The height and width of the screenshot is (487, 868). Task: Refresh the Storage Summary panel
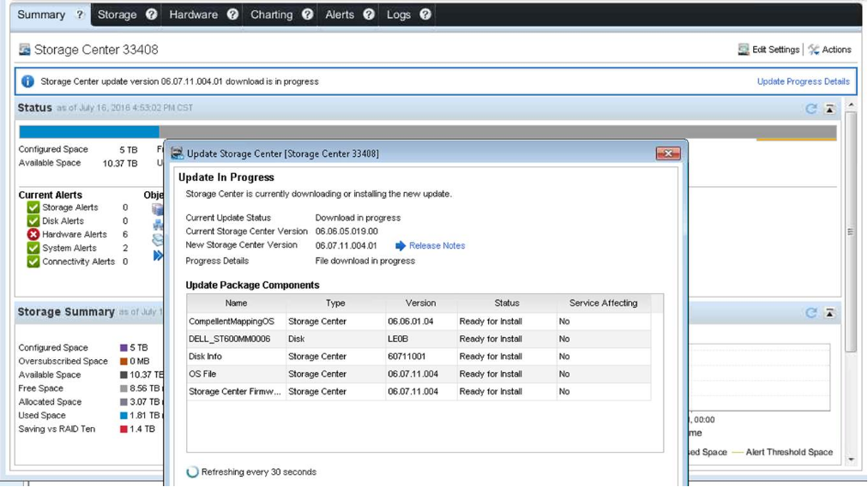click(811, 313)
